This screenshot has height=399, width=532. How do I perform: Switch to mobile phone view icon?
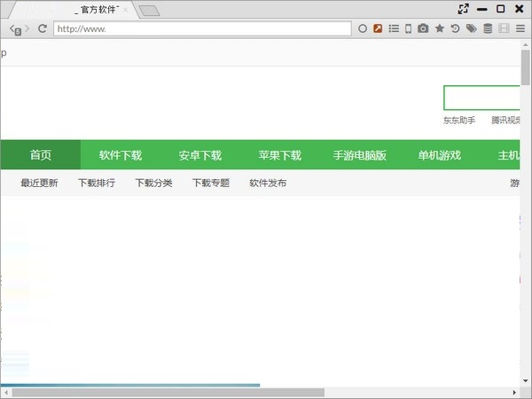(408, 29)
